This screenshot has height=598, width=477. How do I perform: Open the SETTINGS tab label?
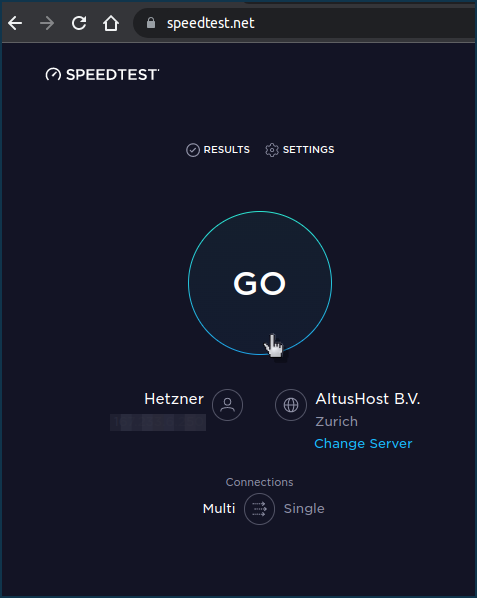(308, 150)
